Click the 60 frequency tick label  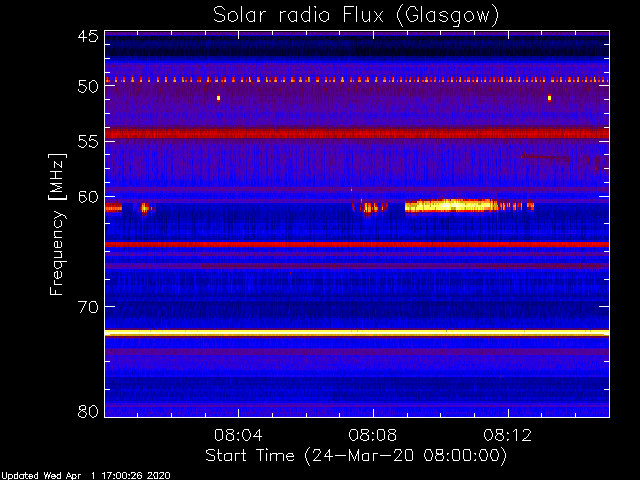point(88,197)
